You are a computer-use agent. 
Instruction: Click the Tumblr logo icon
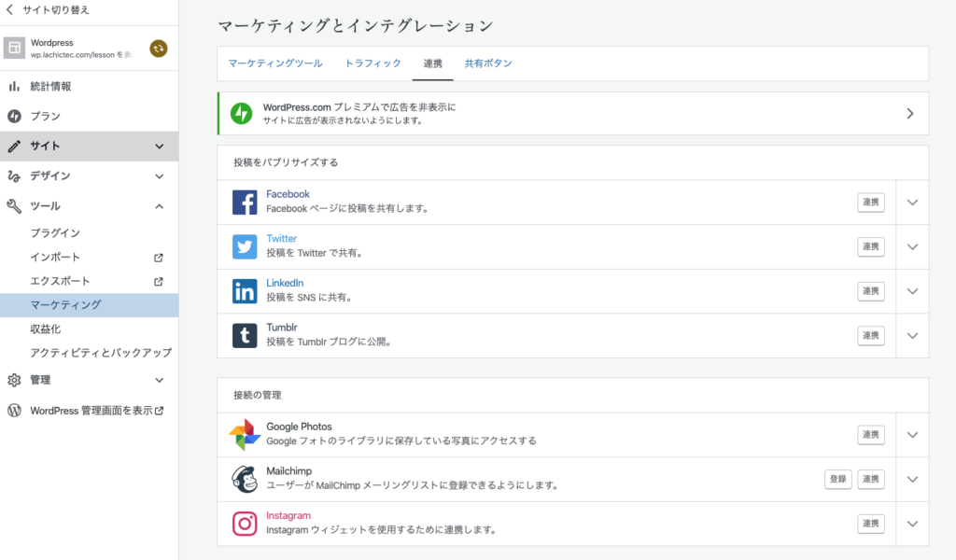(x=245, y=335)
